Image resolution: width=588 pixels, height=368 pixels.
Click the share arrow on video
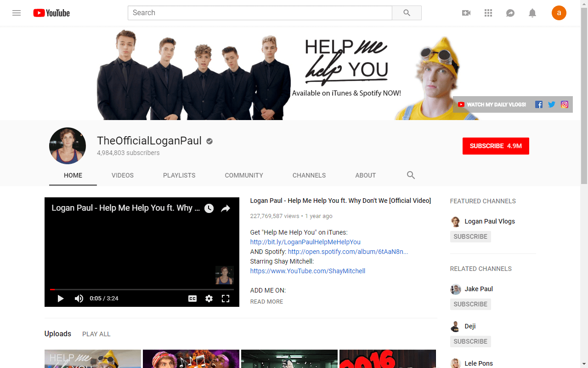point(226,208)
